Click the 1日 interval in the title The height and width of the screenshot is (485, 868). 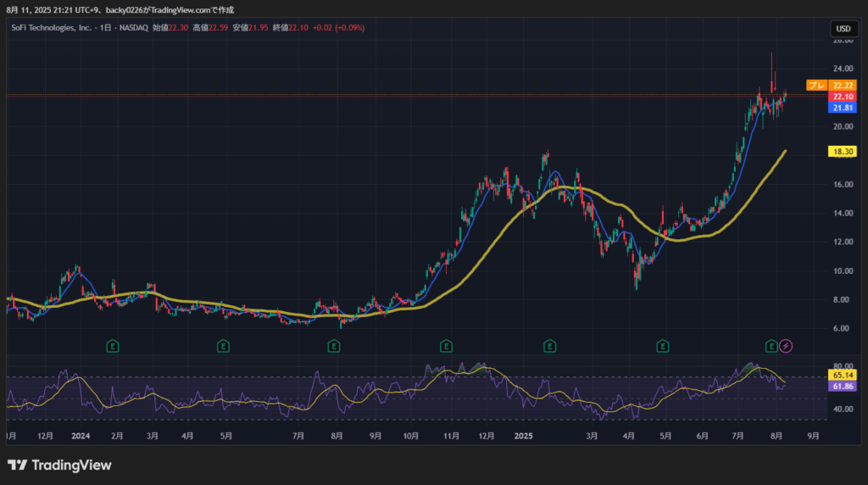point(106,28)
